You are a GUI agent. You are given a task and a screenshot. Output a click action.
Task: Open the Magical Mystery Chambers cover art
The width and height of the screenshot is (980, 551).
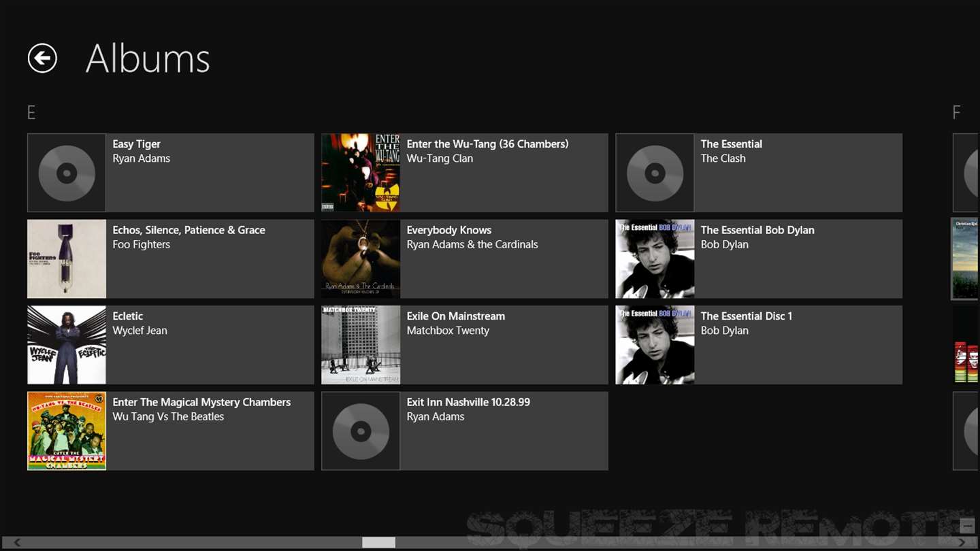point(67,431)
